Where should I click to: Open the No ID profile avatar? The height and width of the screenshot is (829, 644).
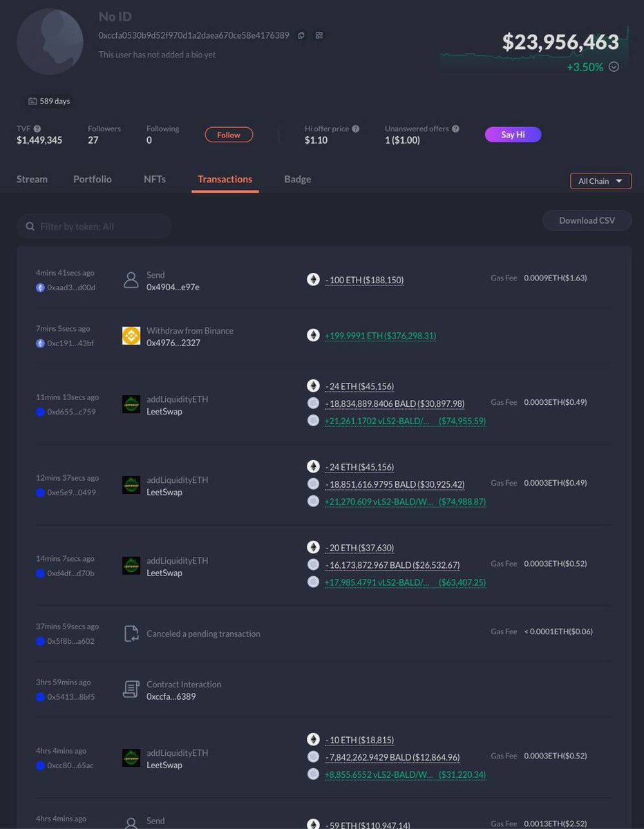click(x=50, y=42)
